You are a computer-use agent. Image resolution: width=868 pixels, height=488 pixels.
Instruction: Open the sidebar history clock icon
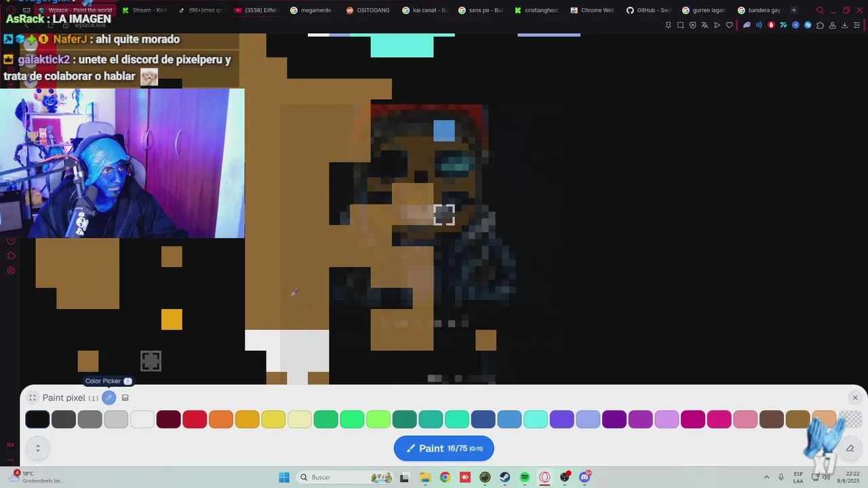[11, 241]
